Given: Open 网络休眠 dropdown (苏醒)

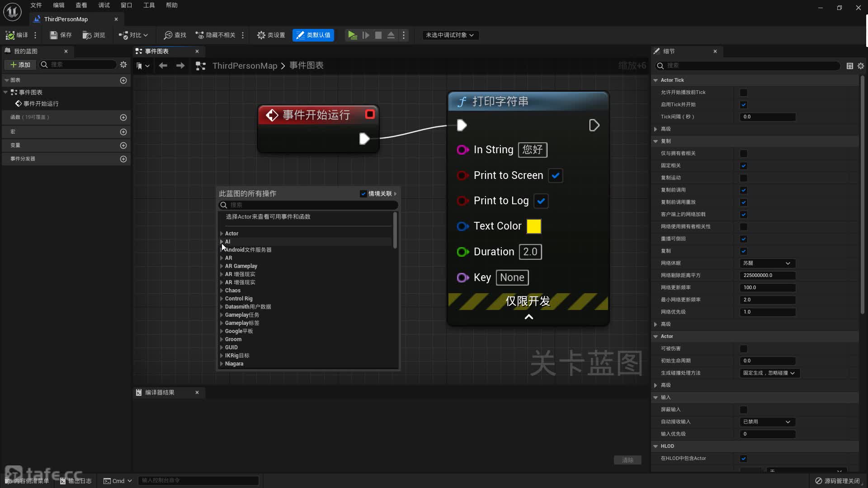Looking at the screenshot, I should (767, 263).
